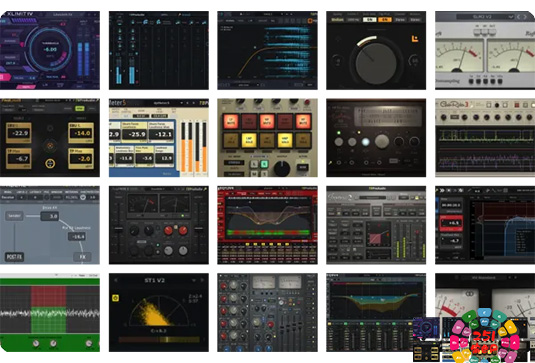Viewport: 535px width, 363px height.
Task: Click the -6.7 TP Max reading in gold meter
Action: (x=18, y=159)
